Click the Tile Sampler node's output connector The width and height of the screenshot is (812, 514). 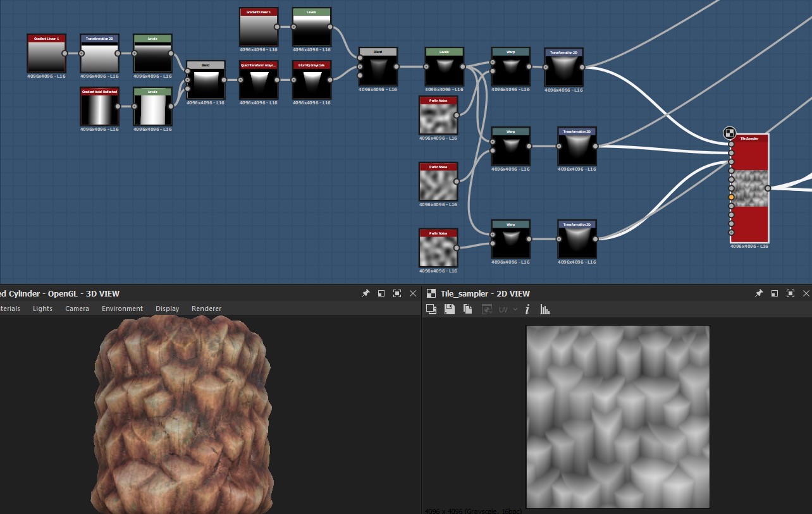tap(768, 188)
